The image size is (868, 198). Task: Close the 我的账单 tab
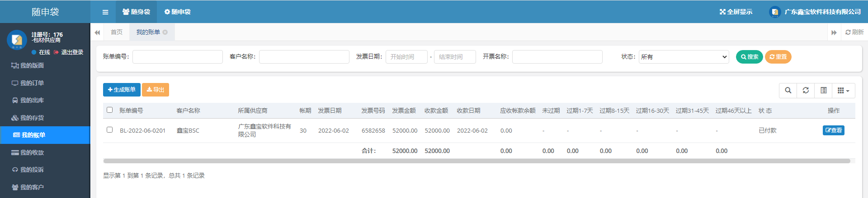pyautogui.click(x=165, y=32)
